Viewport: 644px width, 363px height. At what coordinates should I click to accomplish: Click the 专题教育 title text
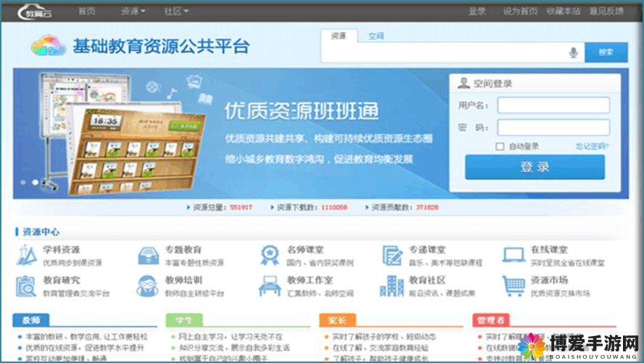click(183, 250)
